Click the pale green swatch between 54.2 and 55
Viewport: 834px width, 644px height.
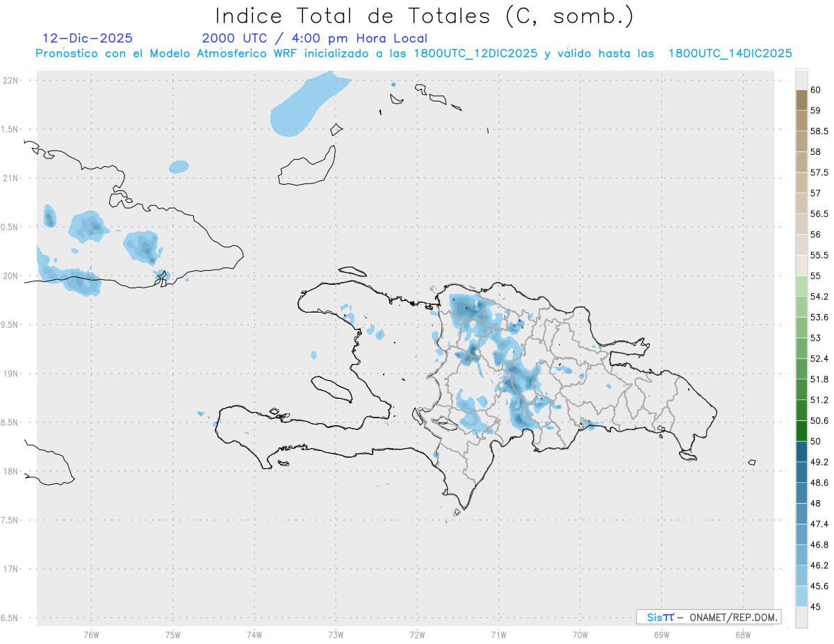[801, 286]
